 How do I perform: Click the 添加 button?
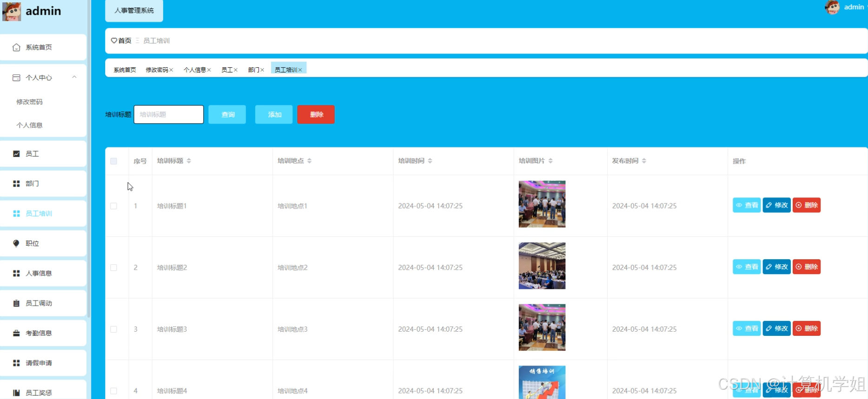(274, 114)
